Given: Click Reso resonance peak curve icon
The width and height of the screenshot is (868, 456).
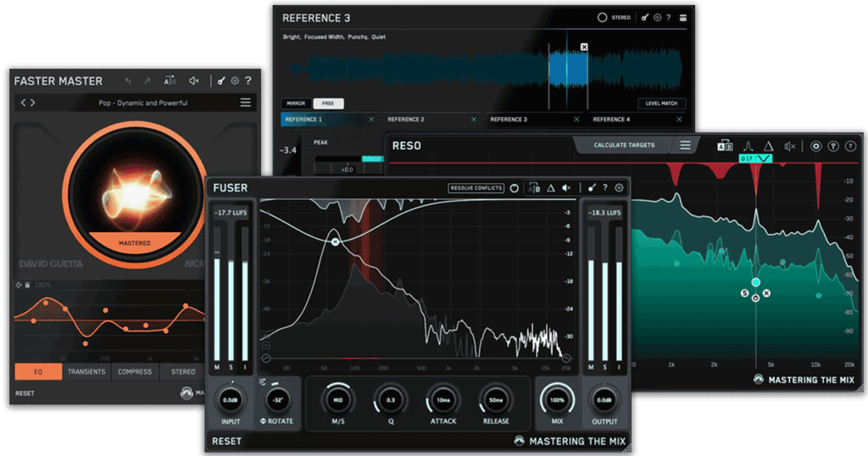Looking at the screenshot, I should [748, 146].
